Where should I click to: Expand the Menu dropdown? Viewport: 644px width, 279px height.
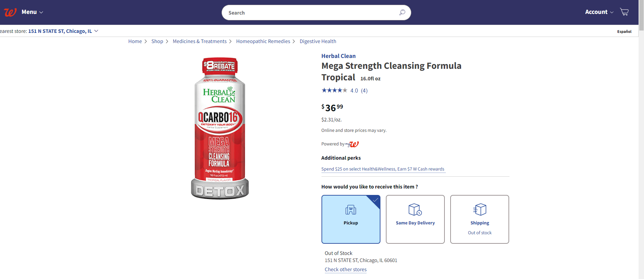32,12
